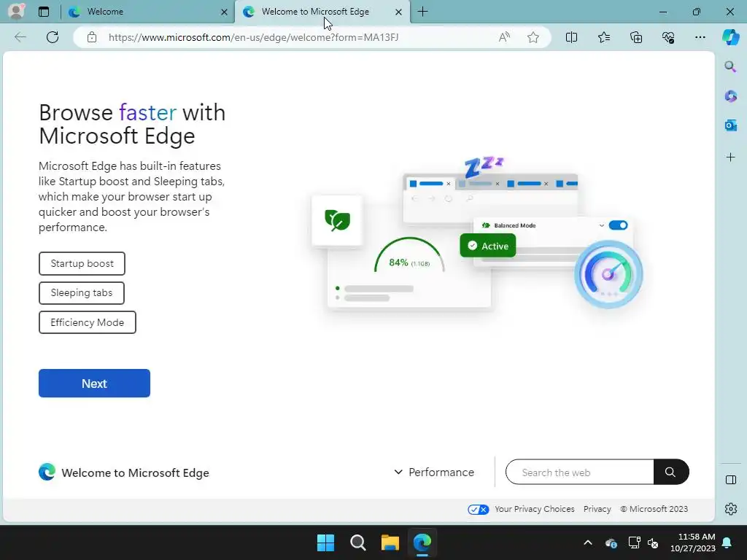Screen dimensions: 747x560
Task: Open a new tab with the plus button
Action: pyautogui.click(x=422, y=12)
